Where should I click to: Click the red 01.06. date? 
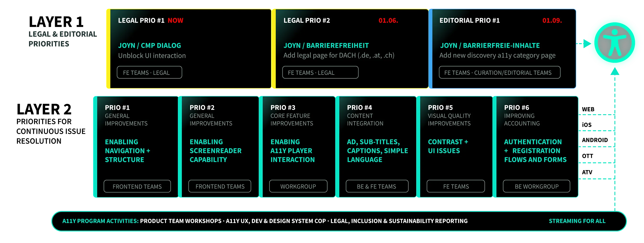(388, 21)
